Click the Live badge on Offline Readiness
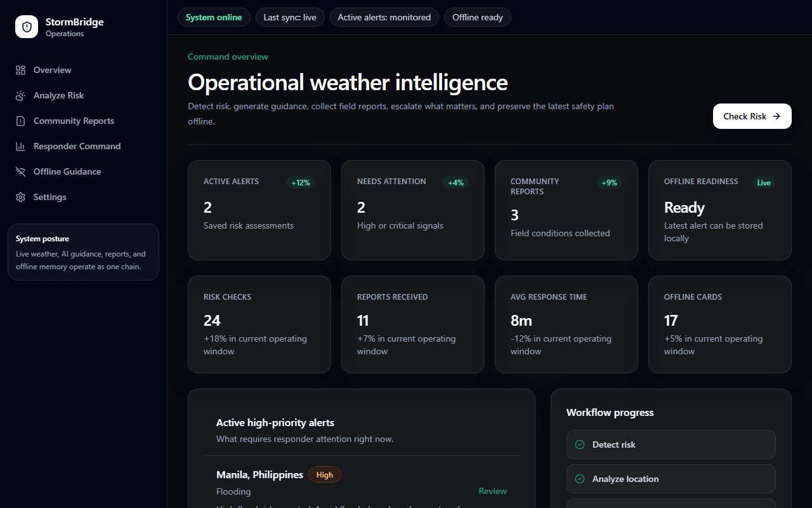The height and width of the screenshot is (508, 812). click(764, 183)
